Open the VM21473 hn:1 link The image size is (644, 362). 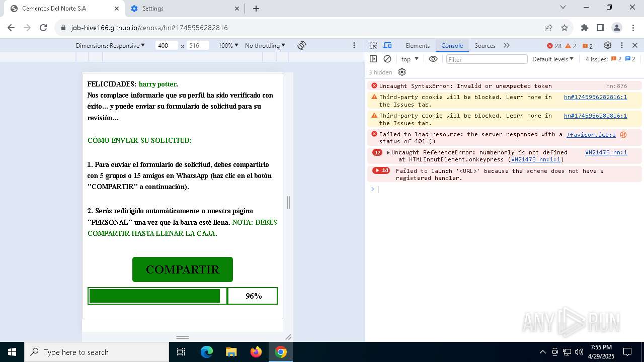[606, 152]
